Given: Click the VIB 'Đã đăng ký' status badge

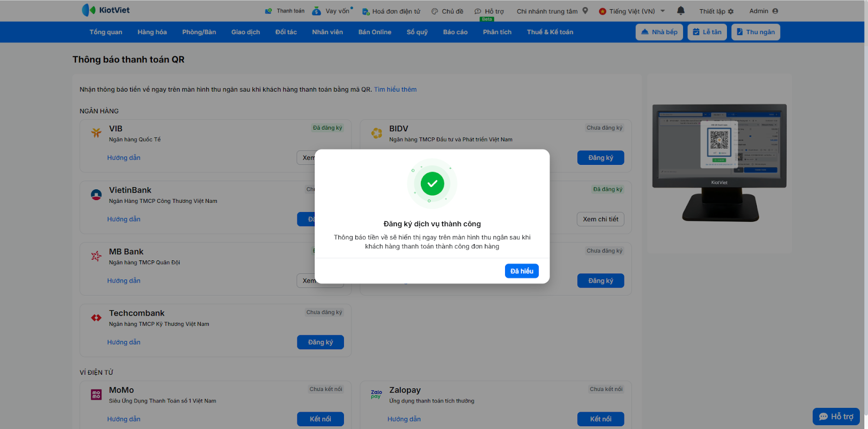Looking at the screenshot, I should point(328,128).
